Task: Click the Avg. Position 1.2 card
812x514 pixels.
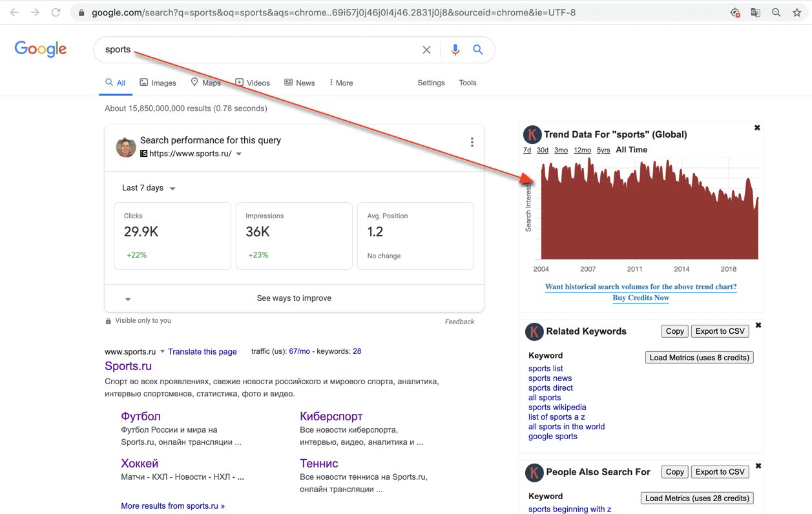Action: pyautogui.click(x=415, y=236)
